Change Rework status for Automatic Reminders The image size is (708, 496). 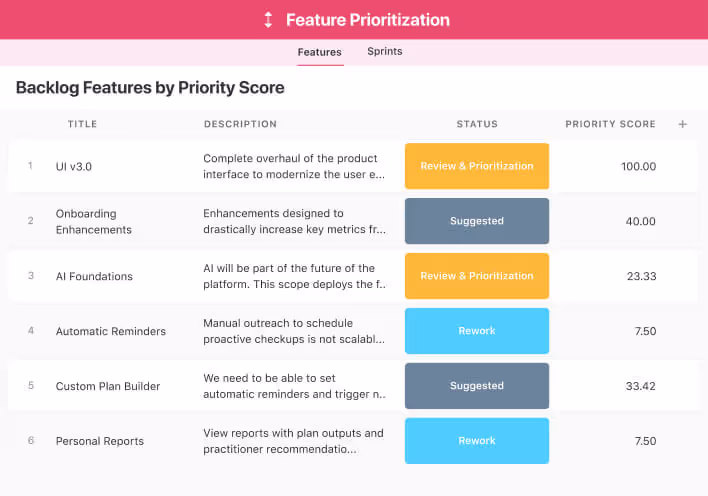tap(477, 331)
